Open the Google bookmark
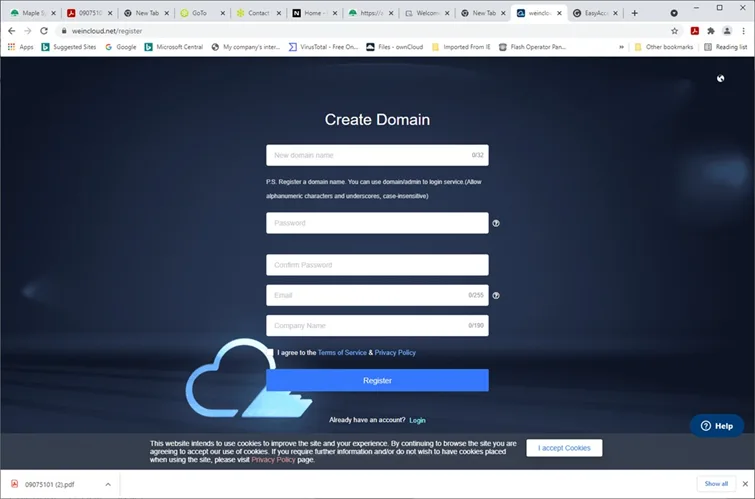The height and width of the screenshot is (499, 755). pos(121,47)
